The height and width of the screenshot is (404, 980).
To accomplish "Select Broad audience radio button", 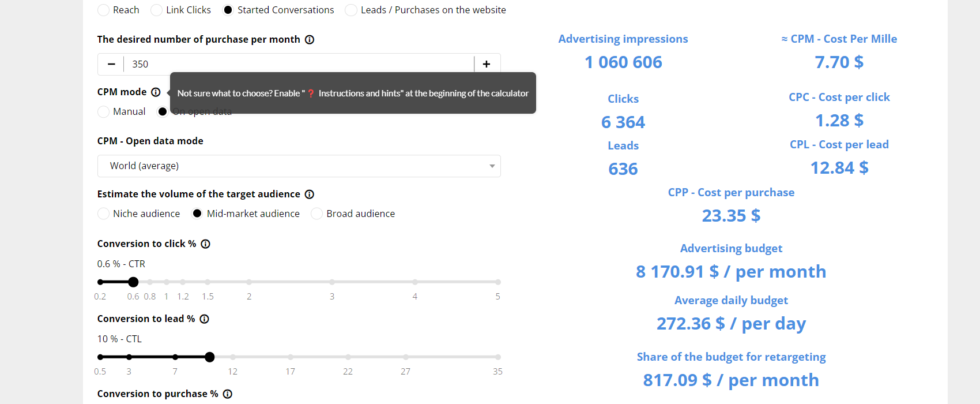I will click(x=317, y=214).
